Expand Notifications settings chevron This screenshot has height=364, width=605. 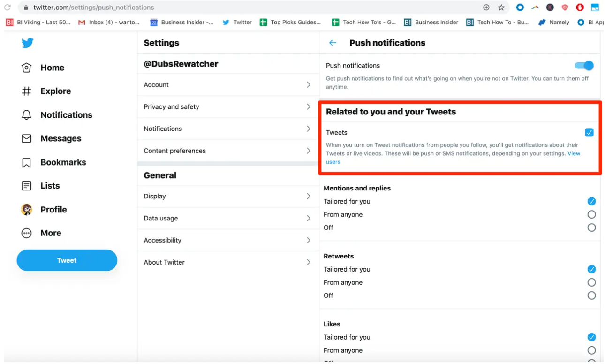click(x=309, y=129)
